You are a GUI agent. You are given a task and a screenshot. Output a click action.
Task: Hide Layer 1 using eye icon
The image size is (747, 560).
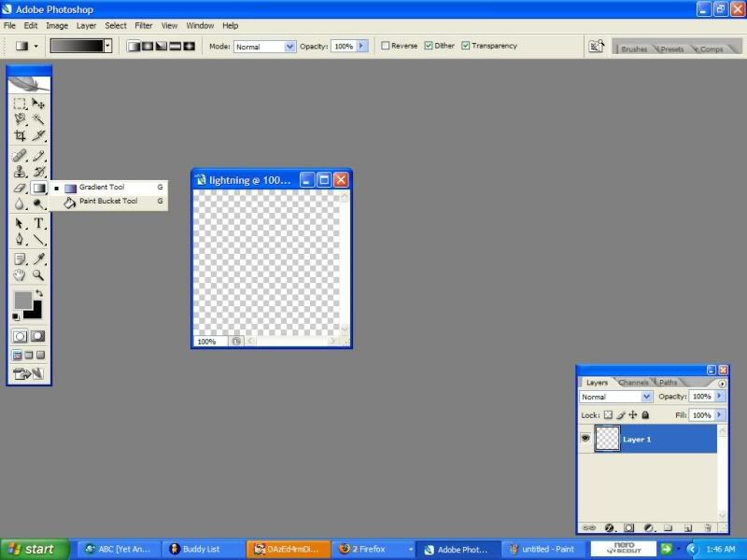[x=585, y=438]
